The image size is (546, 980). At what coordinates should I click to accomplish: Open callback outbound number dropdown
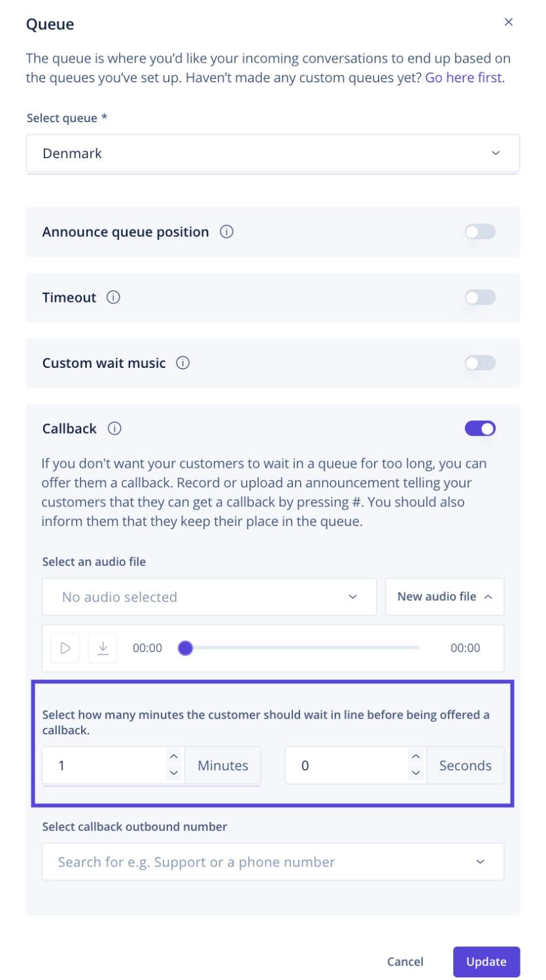(273, 862)
